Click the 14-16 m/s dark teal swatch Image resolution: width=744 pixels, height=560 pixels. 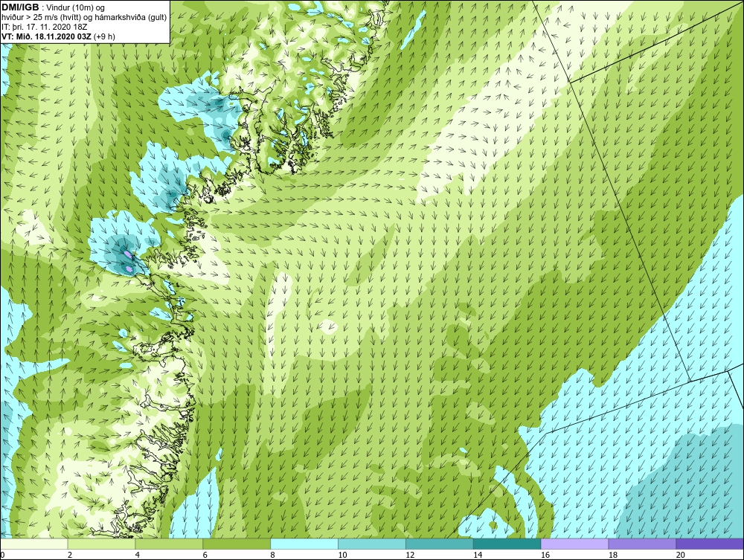[x=507, y=544]
